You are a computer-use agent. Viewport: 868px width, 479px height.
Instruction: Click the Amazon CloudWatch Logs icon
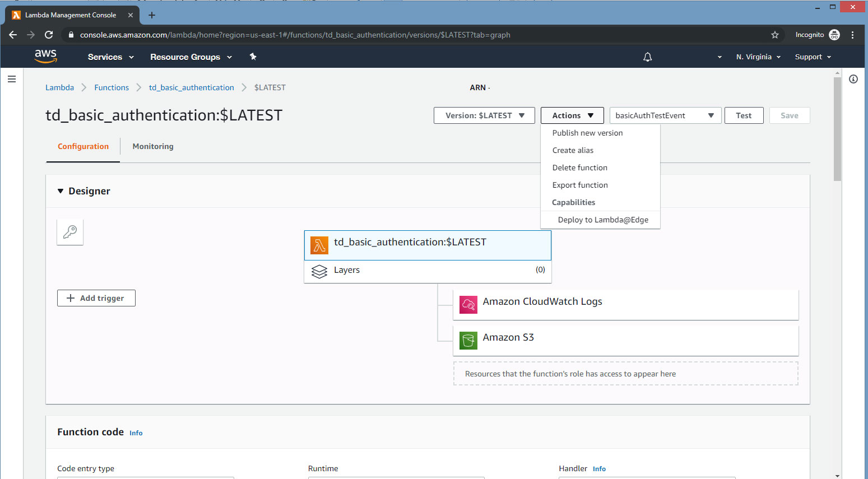[468, 304]
